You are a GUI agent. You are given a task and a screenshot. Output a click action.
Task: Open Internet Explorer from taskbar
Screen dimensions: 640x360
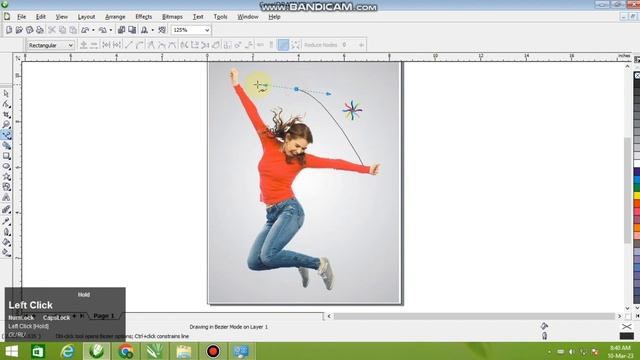(67, 351)
